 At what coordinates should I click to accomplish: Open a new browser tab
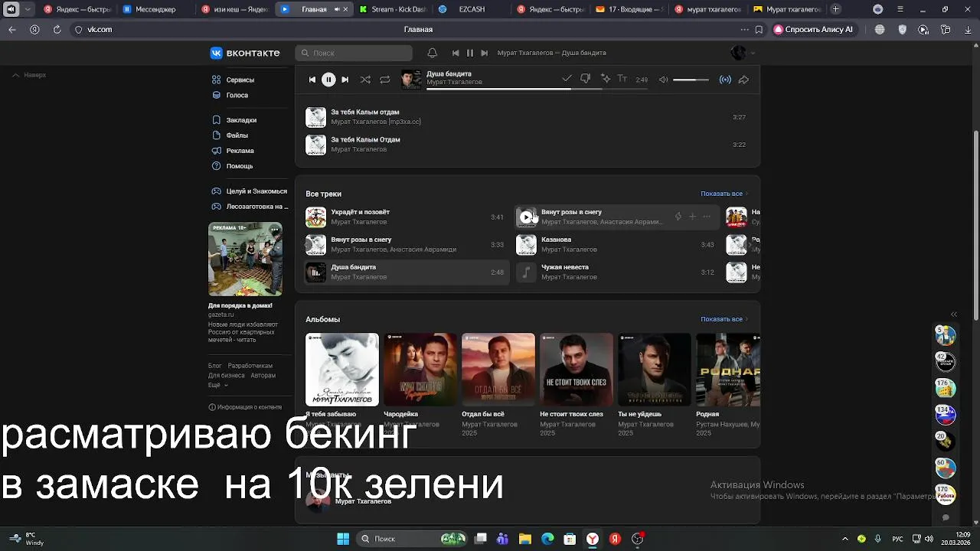pos(835,9)
